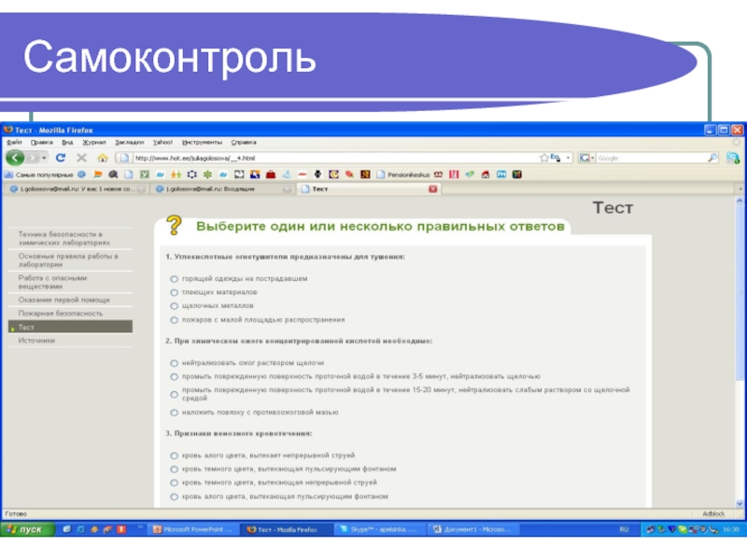747x560 pixels.
Task: Expand the address bar URL dropdown
Action: (568, 158)
